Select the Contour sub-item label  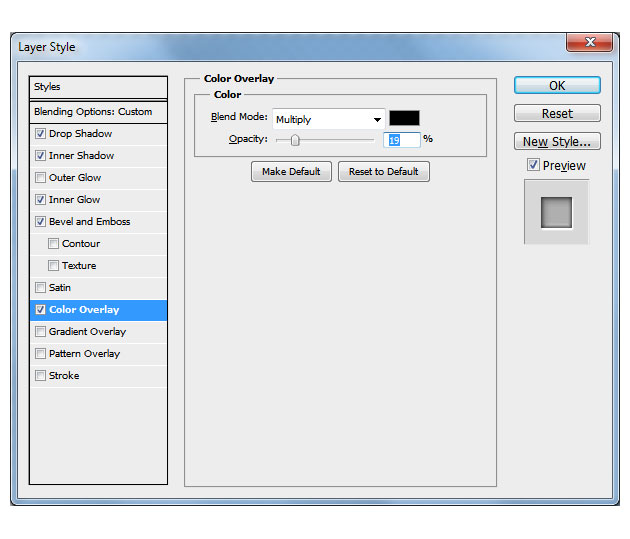point(81,244)
